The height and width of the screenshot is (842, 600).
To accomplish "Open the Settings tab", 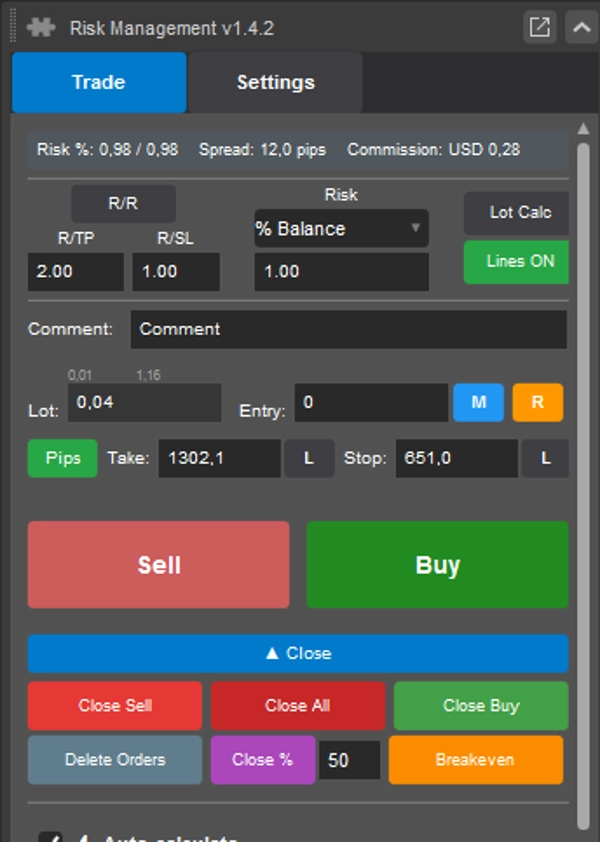I will [276, 83].
